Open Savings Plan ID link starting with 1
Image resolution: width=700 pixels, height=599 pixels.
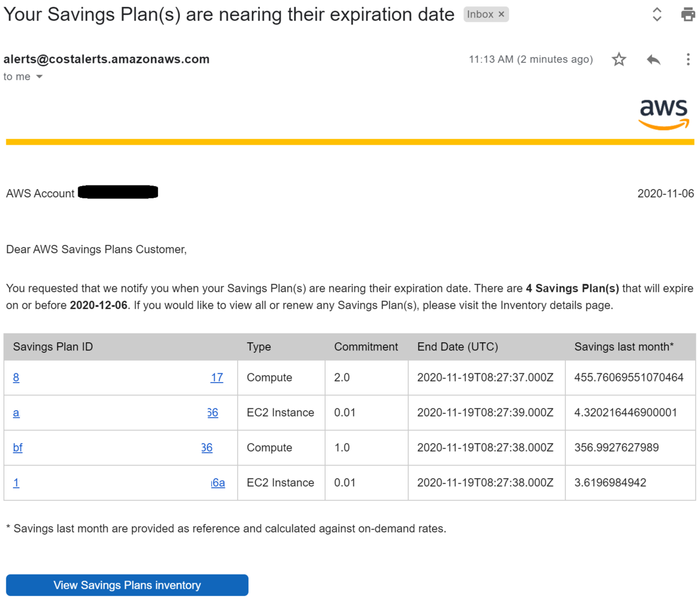pos(16,482)
